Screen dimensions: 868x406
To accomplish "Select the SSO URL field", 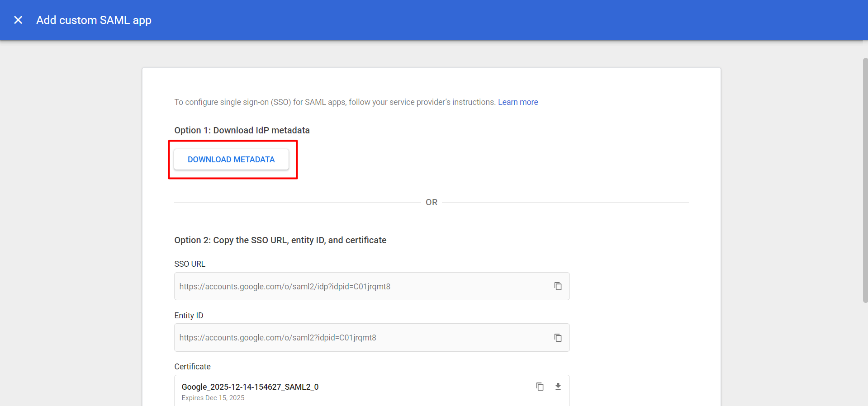I will [372, 286].
